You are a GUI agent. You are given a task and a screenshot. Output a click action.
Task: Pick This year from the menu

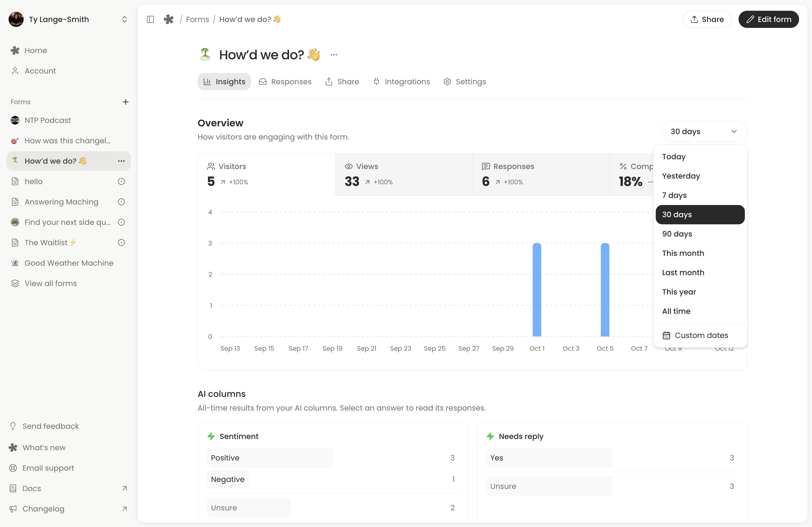point(700,292)
